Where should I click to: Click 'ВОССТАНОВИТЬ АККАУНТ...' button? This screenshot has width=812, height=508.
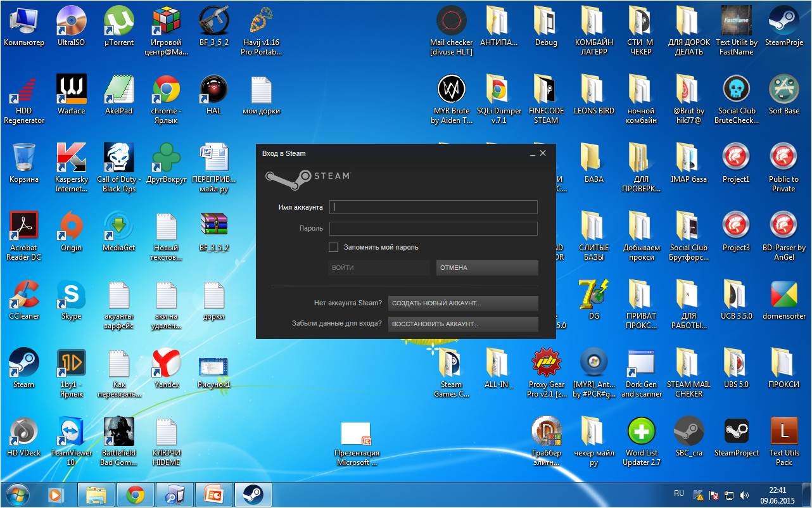[x=463, y=324]
